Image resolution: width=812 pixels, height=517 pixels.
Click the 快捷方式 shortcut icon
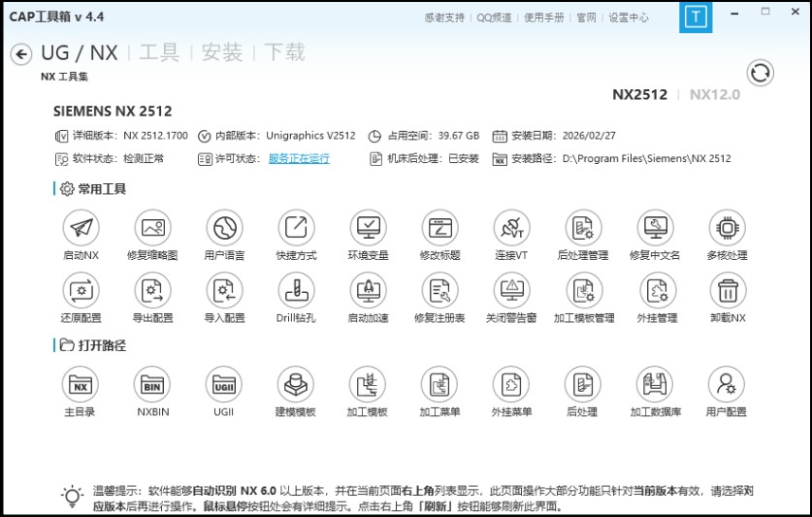[296, 228]
